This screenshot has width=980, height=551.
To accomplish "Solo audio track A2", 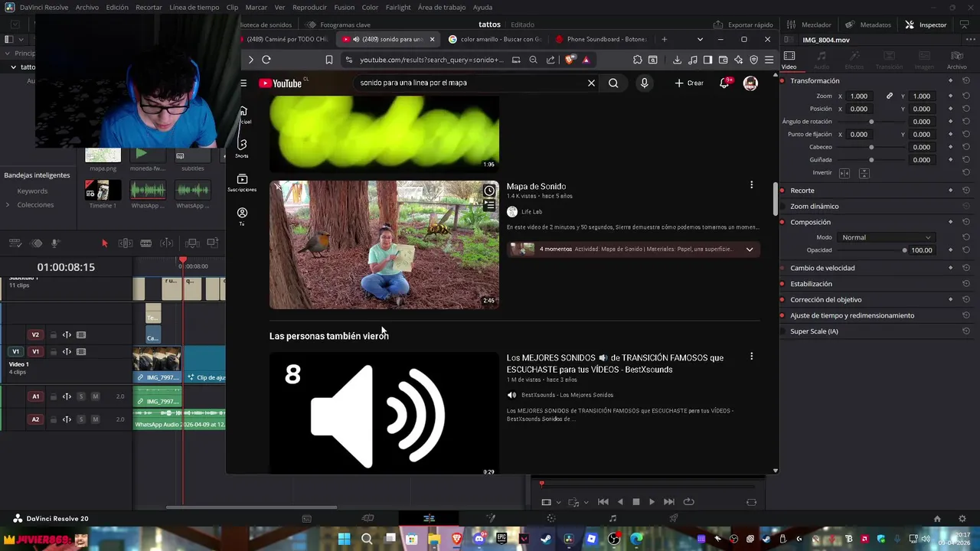I will pyautogui.click(x=81, y=419).
